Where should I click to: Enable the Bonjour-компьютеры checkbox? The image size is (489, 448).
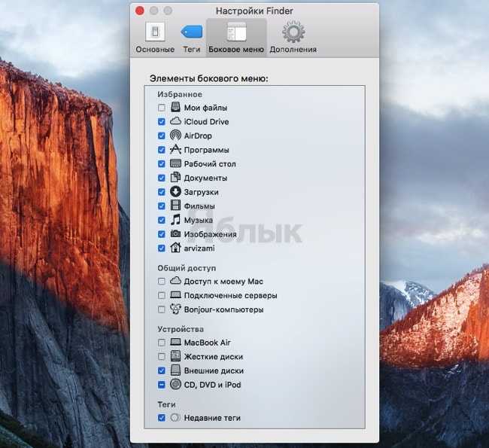coord(162,309)
